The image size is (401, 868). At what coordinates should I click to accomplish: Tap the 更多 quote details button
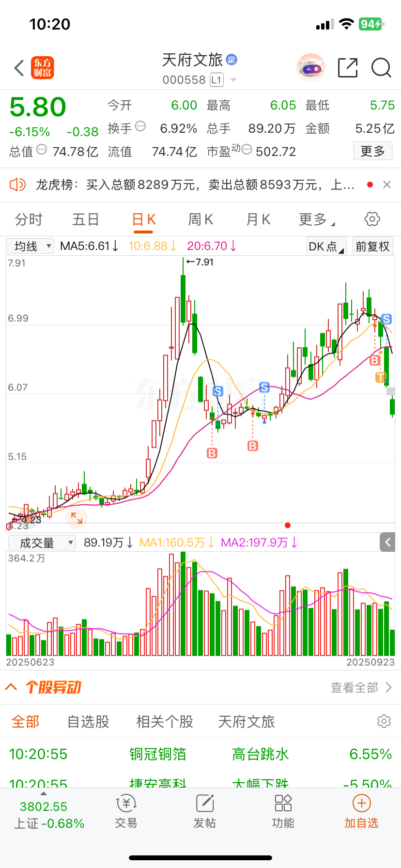tap(373, 151)
